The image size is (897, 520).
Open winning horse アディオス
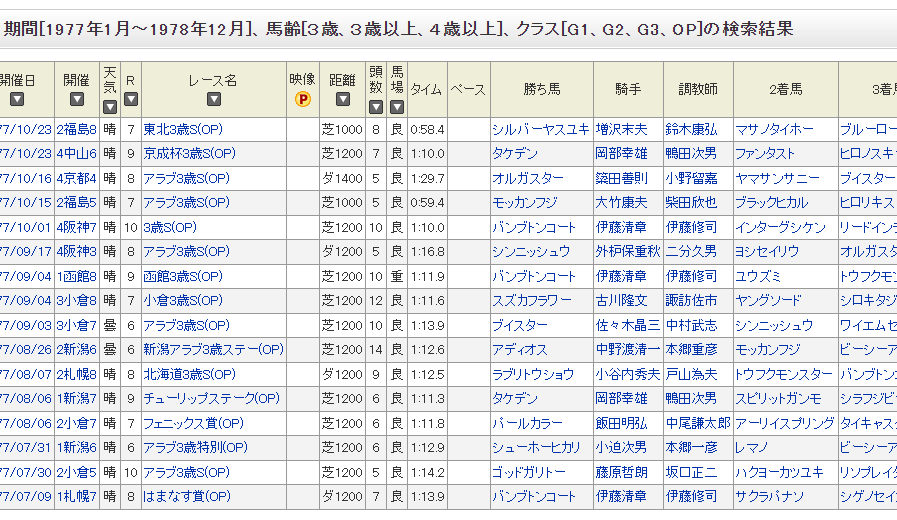pyautogui.click(x=519, y=350)
